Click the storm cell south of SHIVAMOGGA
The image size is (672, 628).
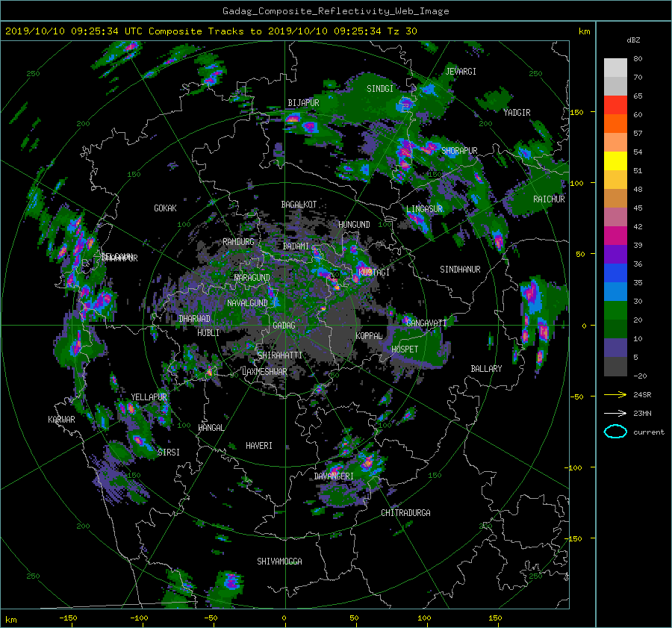point(231,581)
